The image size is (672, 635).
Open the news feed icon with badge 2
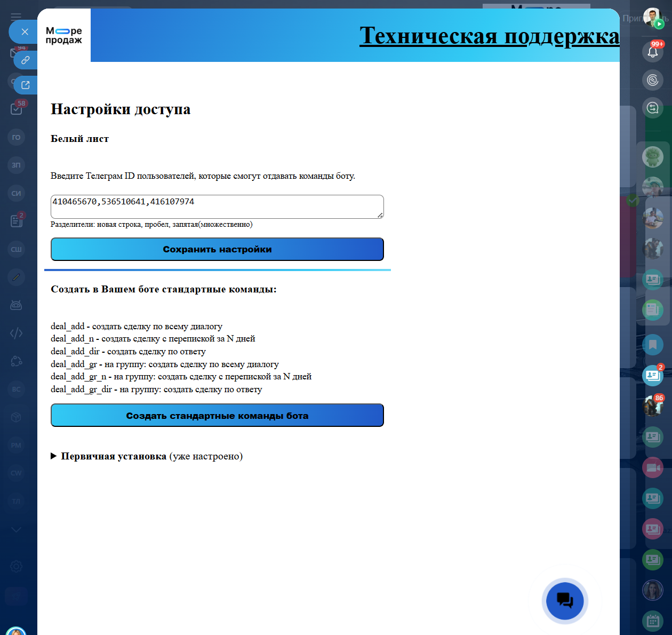pyautogui.click(x=17, y=221)
